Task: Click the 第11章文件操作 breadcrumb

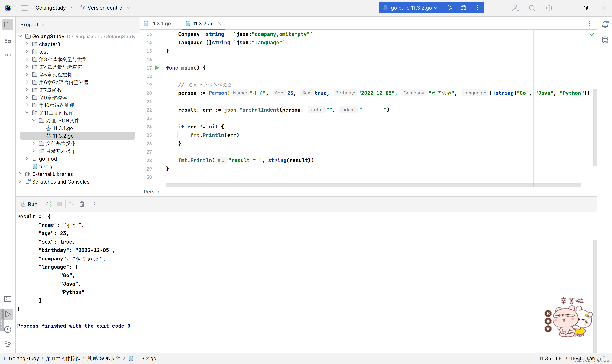Action: pyautogui.click(x=63, y=358)
